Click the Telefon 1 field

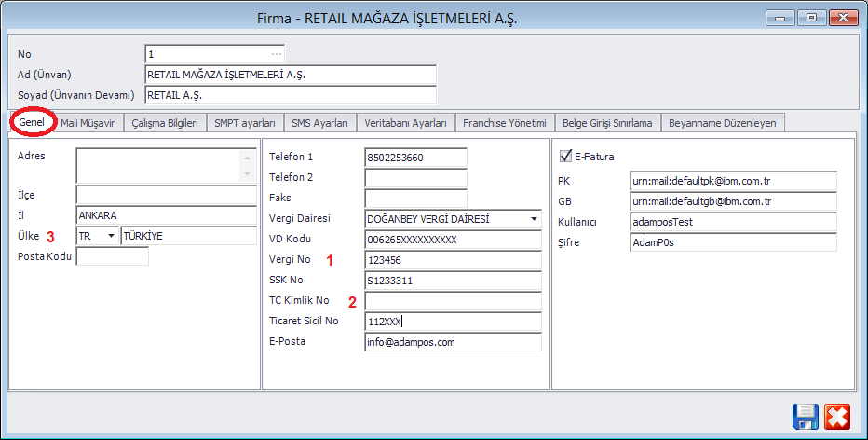pyautogui.click(x=415, y=158)
